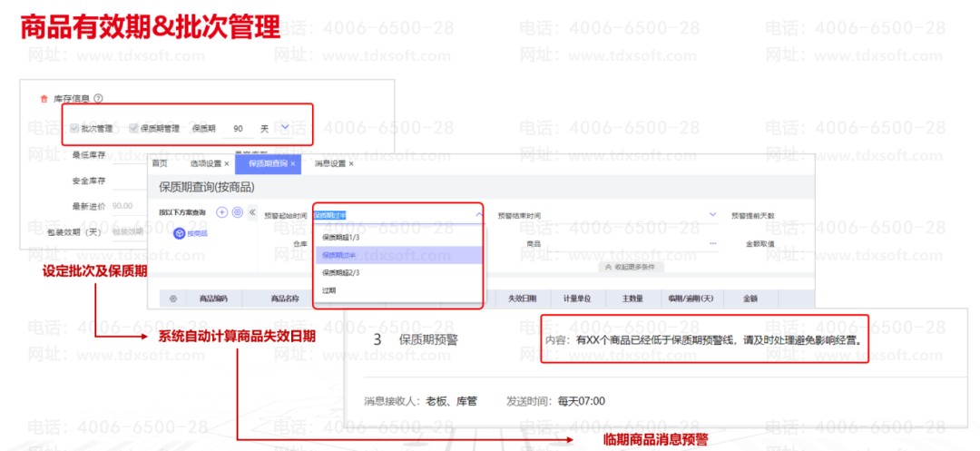This screenshot has height=451, width=980.
Task: Click the 包装效期 (天) input field
Action: [x=128, y=231]
